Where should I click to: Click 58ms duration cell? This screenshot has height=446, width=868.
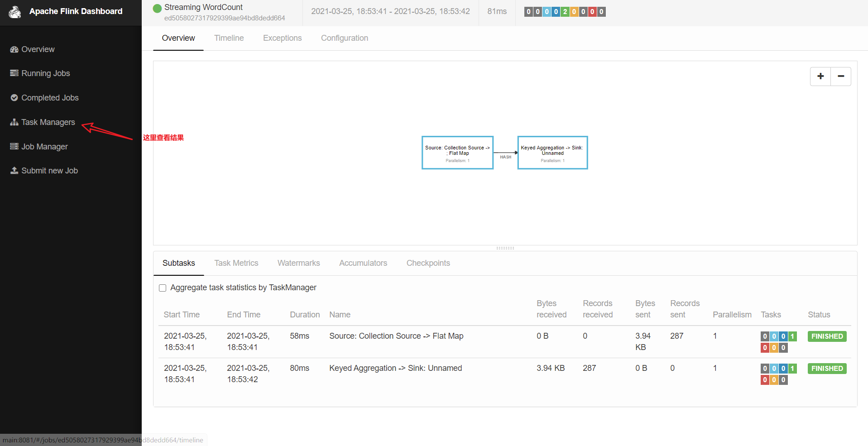click(x=300, y=336)
